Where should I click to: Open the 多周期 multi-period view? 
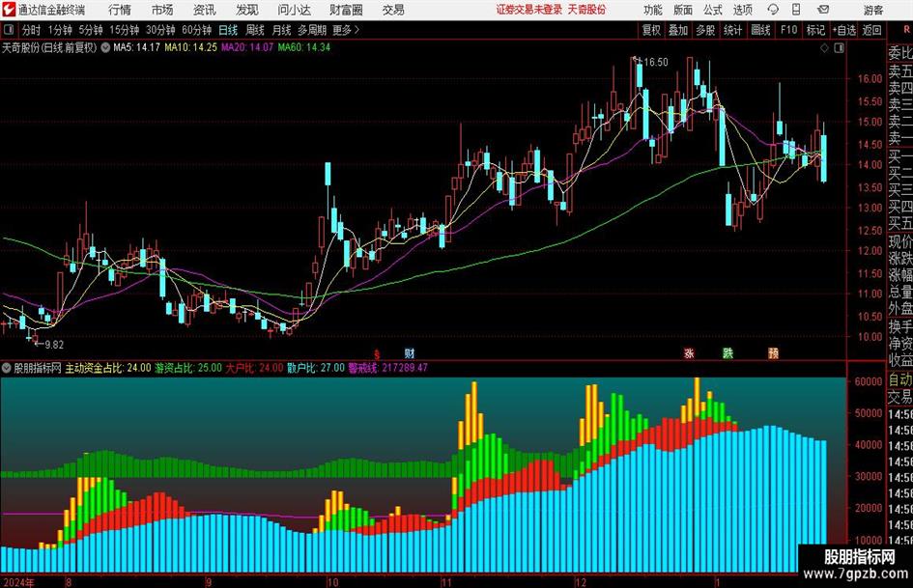(x=312, y=30)
